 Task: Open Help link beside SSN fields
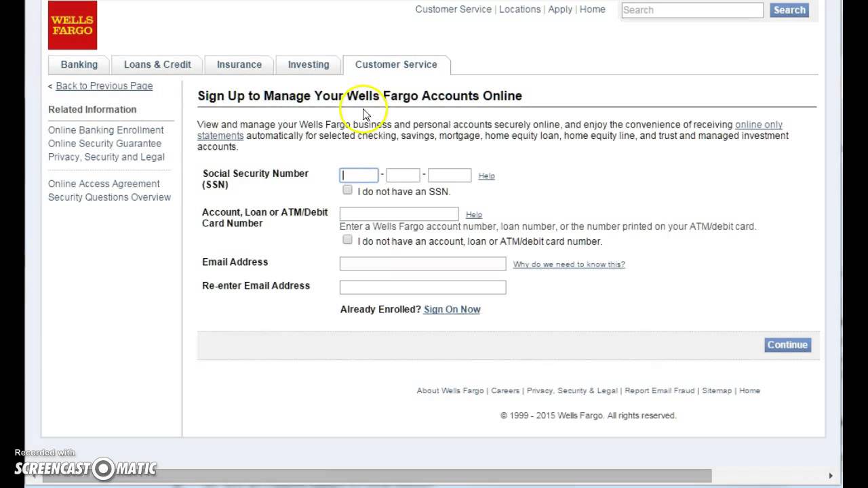(x=486, y=176)
